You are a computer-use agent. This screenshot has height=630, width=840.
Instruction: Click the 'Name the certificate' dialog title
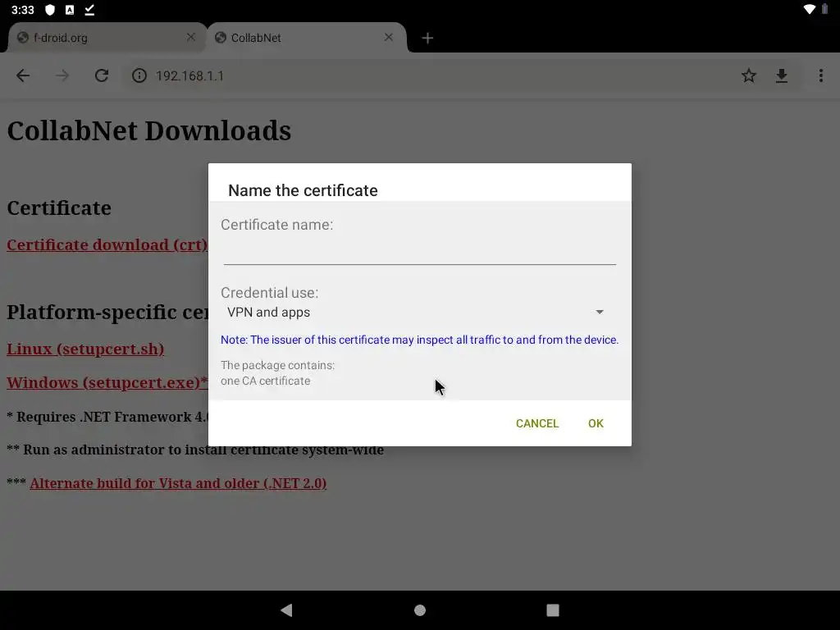(303, 190)
